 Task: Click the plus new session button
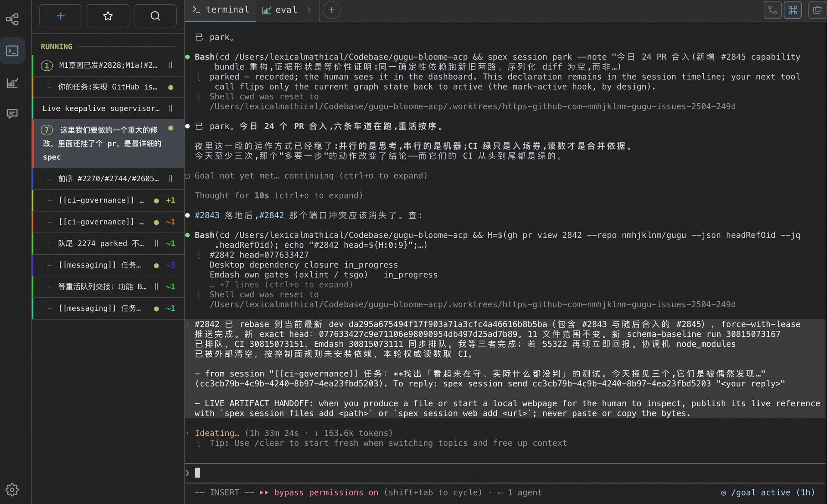61,16
